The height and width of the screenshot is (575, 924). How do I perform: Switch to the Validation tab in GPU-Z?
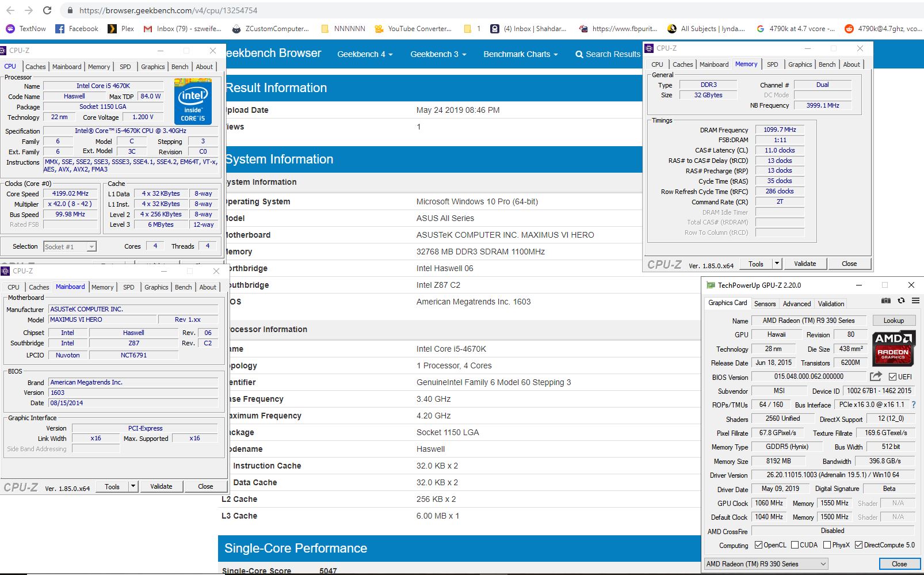pos(831,303)
